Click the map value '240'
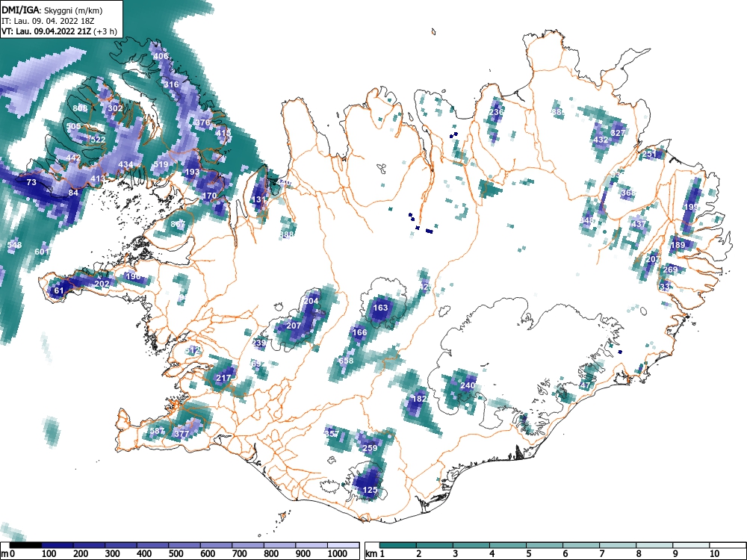 pyautogui.click(x=468, y=385)
